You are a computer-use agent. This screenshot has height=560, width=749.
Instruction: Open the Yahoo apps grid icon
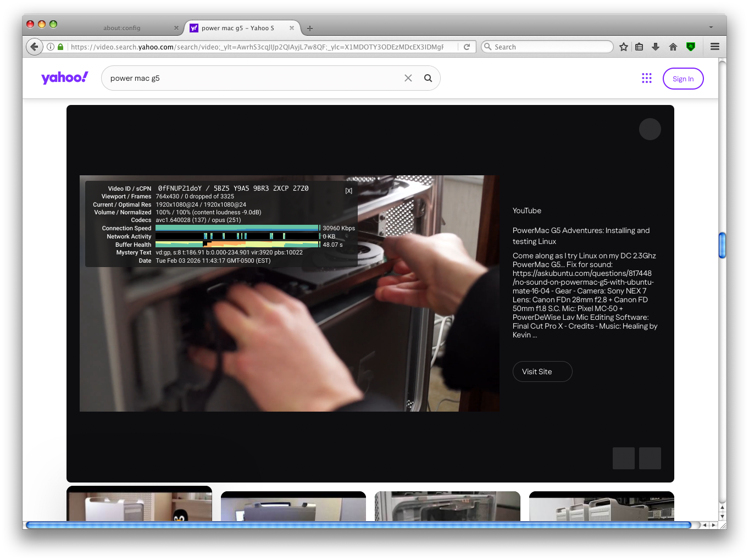(647, 78)
